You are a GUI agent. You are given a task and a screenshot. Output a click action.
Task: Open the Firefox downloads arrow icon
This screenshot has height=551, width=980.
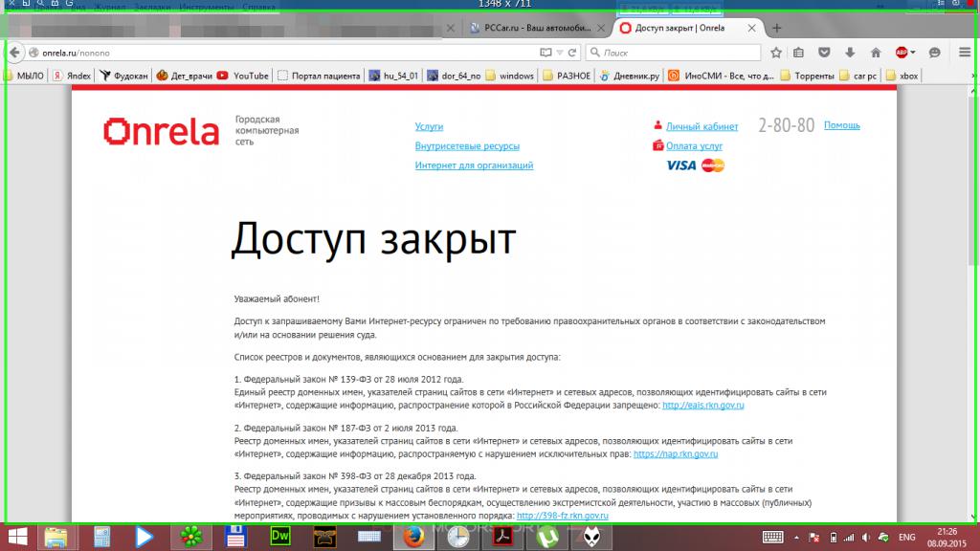click(x=850, y=53)
